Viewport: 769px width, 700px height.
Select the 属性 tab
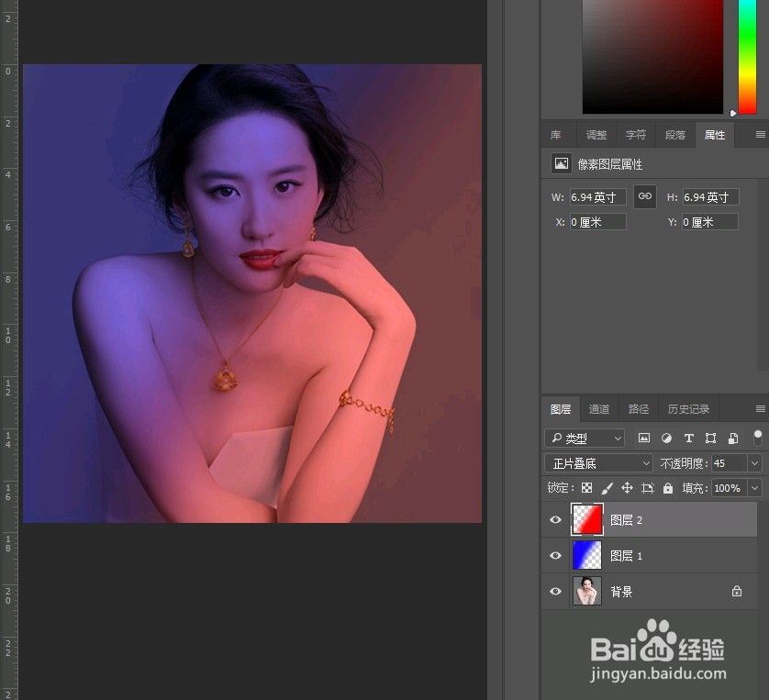[x=715, y=135]
